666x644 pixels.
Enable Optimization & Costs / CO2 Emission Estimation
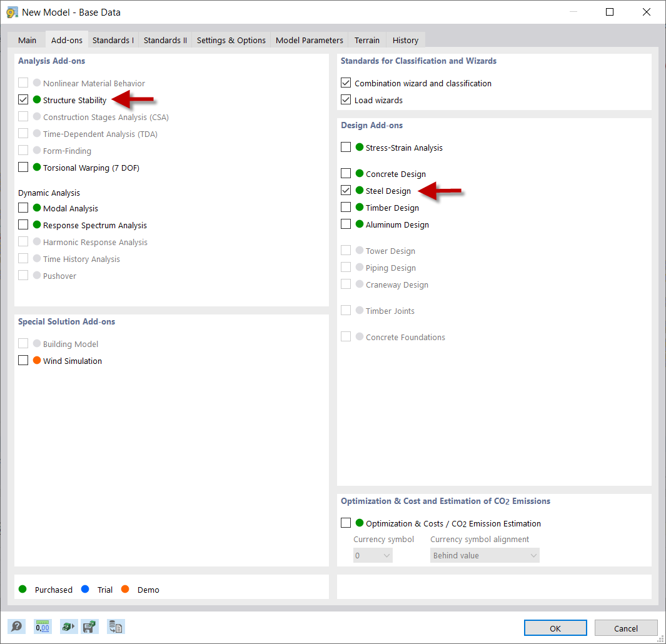tap(346, 523)
